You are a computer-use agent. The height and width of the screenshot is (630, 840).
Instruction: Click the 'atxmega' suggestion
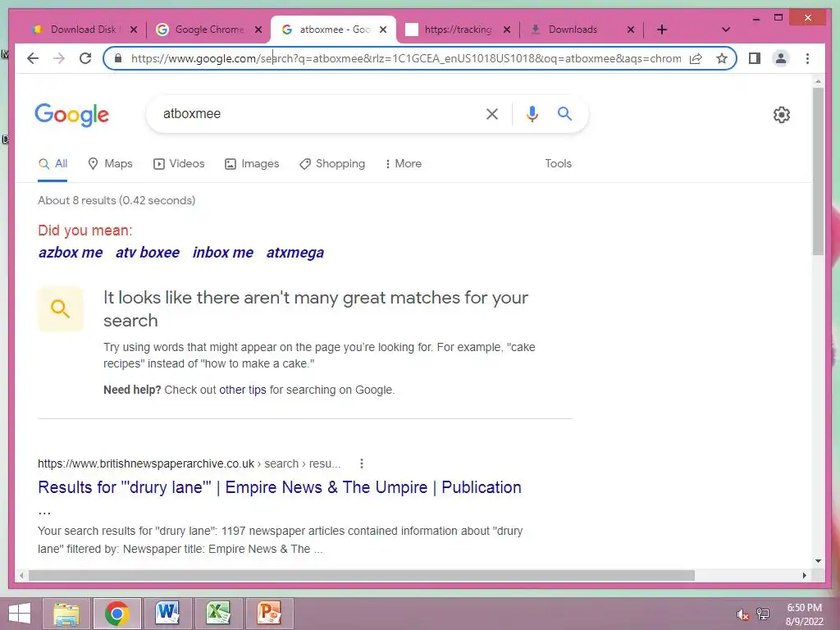(x=295, y=253)
